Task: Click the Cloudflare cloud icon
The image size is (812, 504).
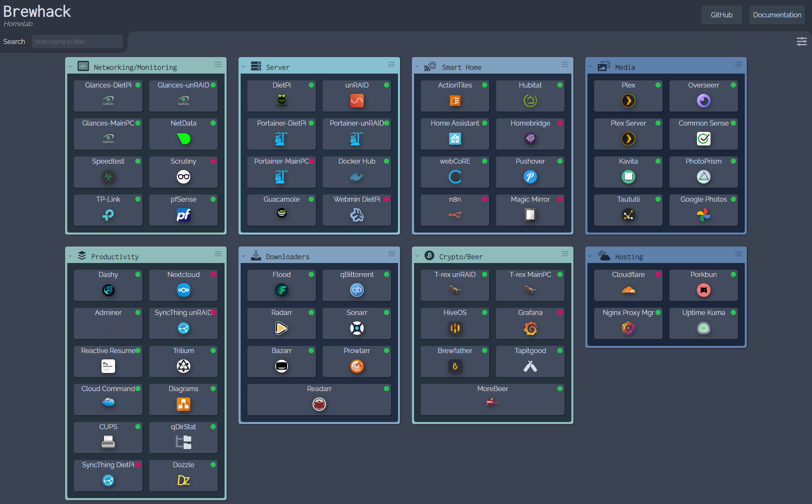Action: tap(628, 290)
